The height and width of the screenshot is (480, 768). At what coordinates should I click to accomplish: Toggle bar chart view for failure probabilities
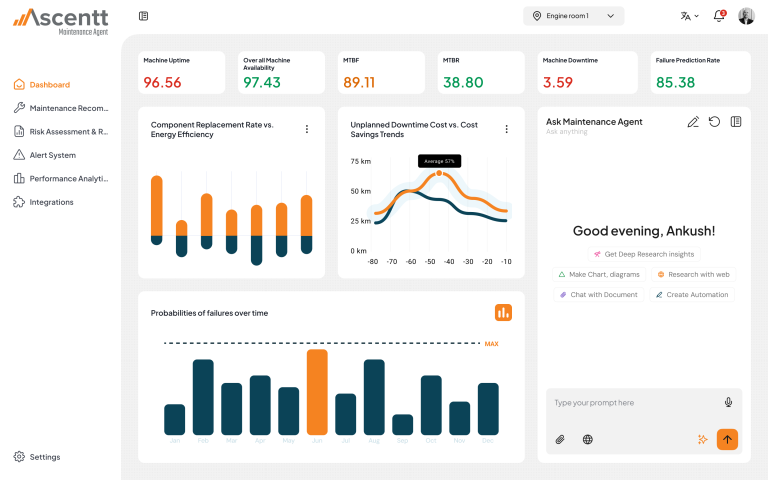click(x=503, y=313)
